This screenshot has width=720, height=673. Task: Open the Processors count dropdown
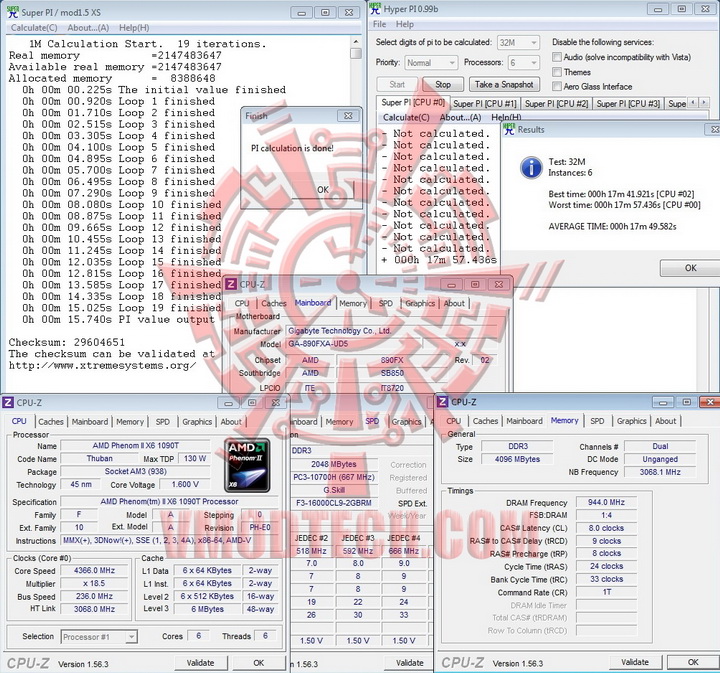coord(523,62)
